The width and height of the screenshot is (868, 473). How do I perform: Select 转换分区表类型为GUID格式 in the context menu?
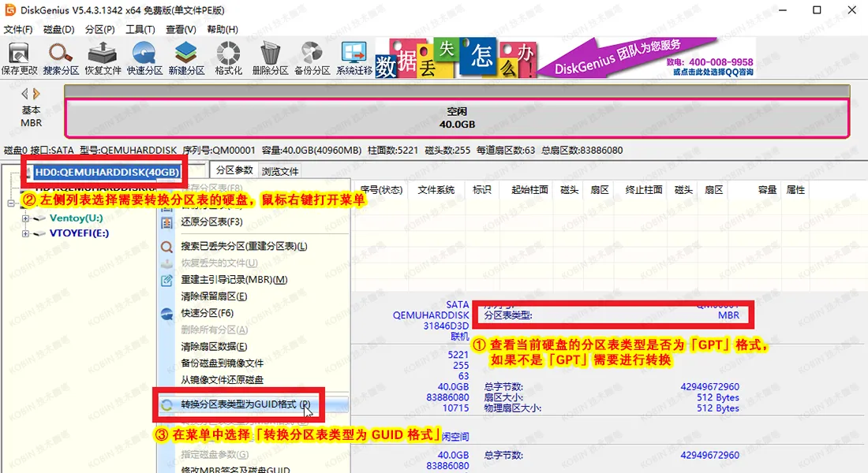pyautogui.click(x=245, y=404)
